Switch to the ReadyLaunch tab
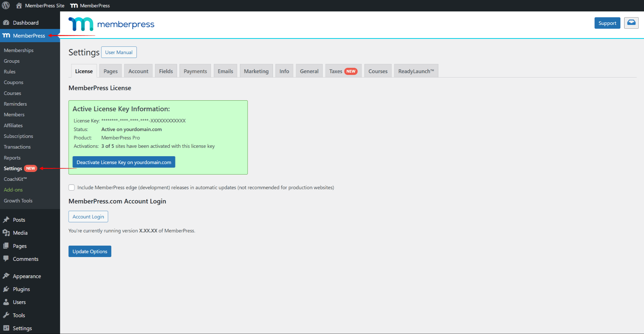This screenshot has height=334, width=644. pos(416,71)
